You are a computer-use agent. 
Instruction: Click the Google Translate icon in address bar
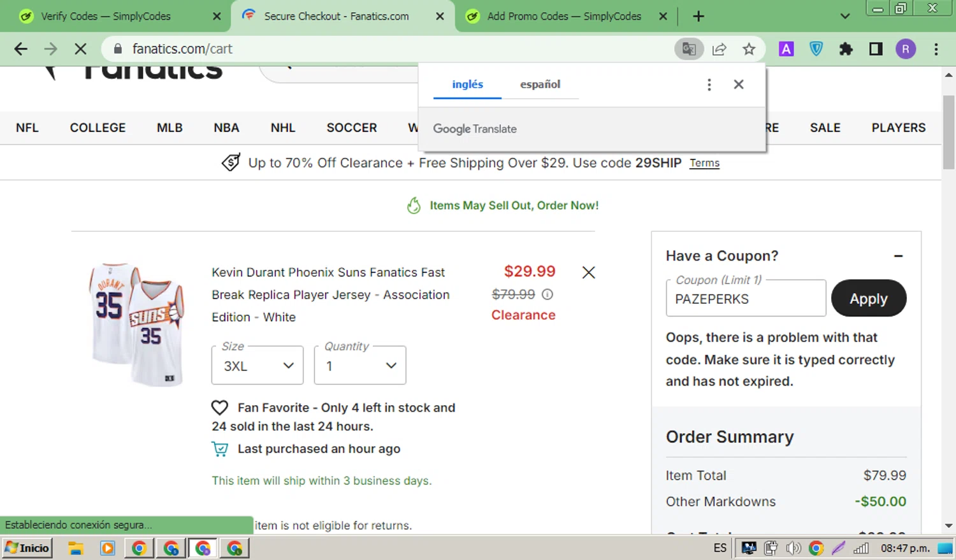pyautogui.click(x=689, y=49)
